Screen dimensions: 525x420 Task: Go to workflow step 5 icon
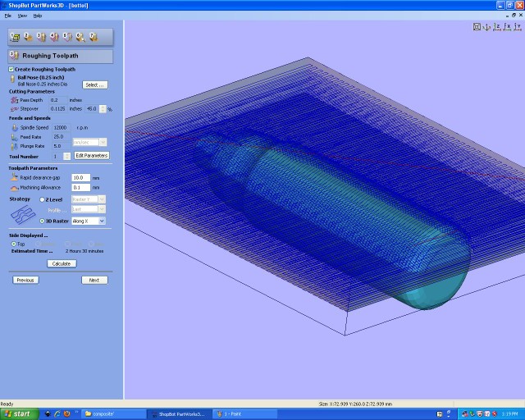pyautogui.click(x=67, y=37)
